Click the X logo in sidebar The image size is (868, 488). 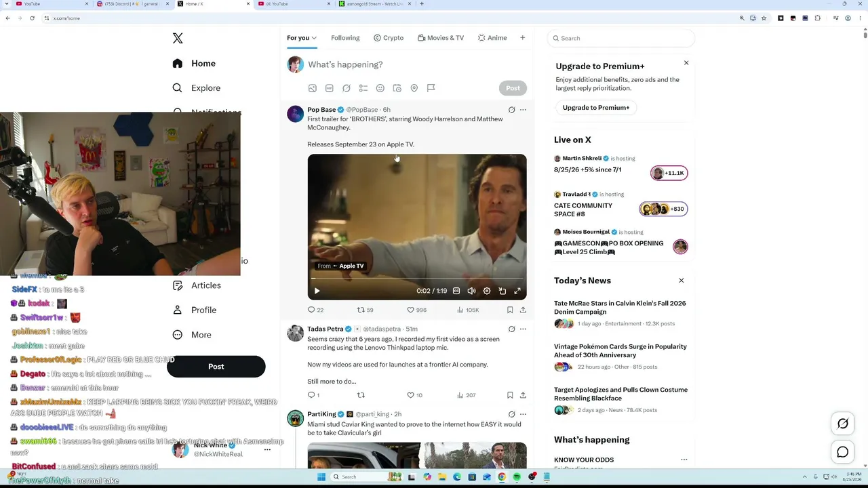point(178,39)
